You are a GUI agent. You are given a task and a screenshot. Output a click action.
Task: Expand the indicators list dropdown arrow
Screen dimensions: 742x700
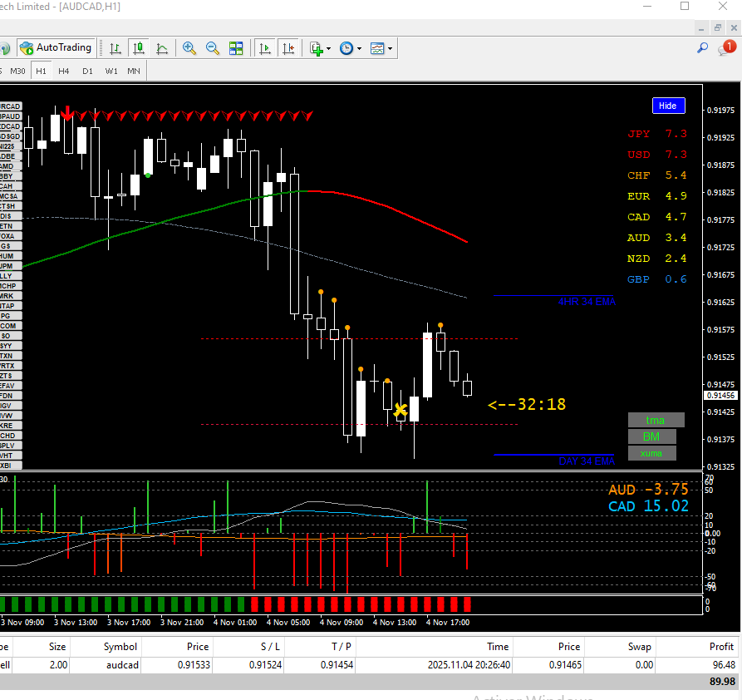328,48
